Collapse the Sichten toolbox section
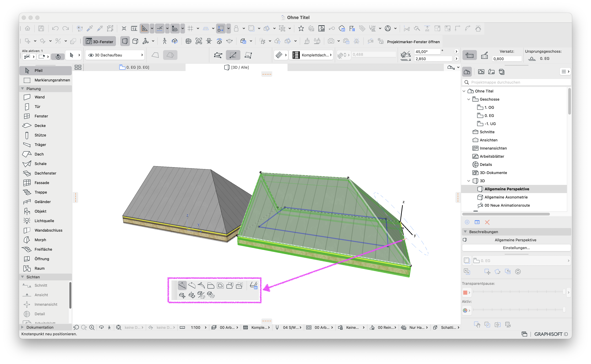This screenshot has height=364, width=591. point(23,277)
